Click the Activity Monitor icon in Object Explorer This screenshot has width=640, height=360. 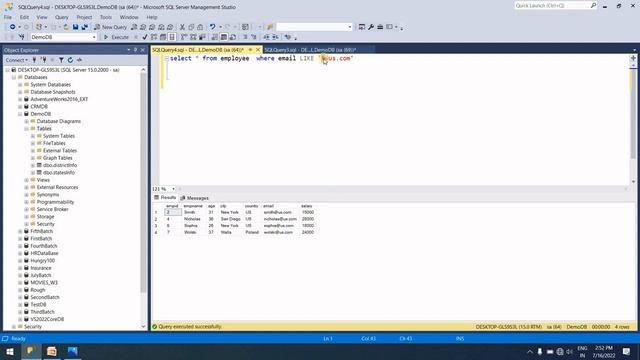(79, 60)
